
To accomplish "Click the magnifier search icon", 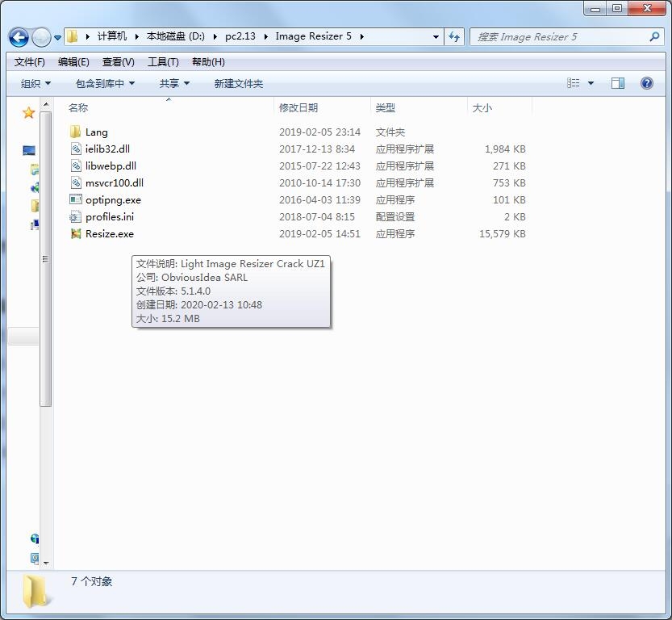I will 654,37.
